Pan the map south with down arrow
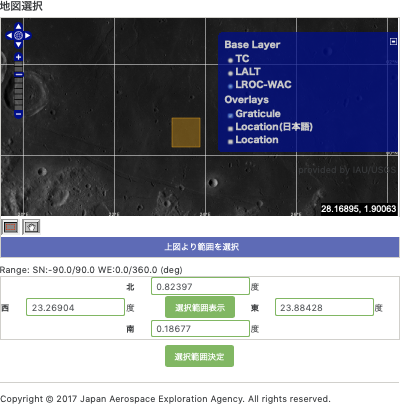The height and width of the screenshot is (405, 400). 19,44
